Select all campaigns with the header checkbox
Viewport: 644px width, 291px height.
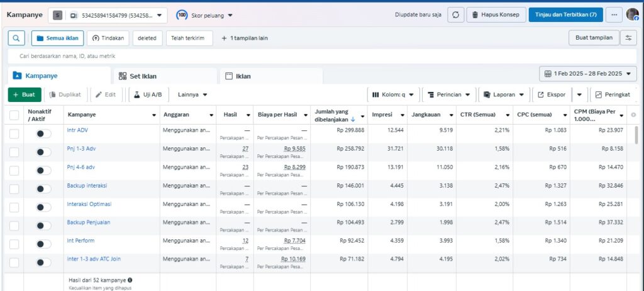tap(14, 115)
